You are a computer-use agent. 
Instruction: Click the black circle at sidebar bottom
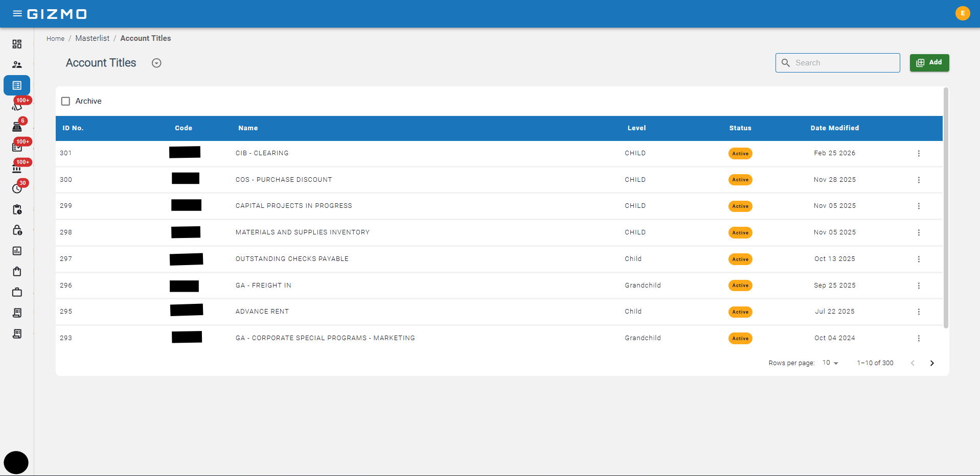pyautogui.click(x=16, y=463)
